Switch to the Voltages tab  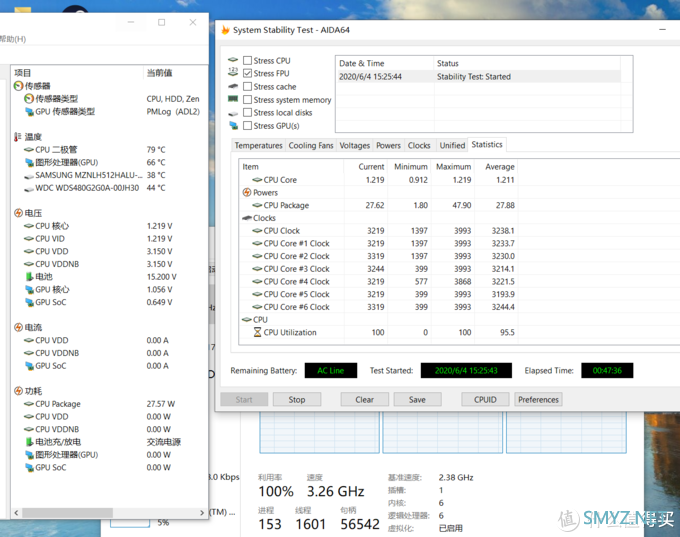pos(354,145)
